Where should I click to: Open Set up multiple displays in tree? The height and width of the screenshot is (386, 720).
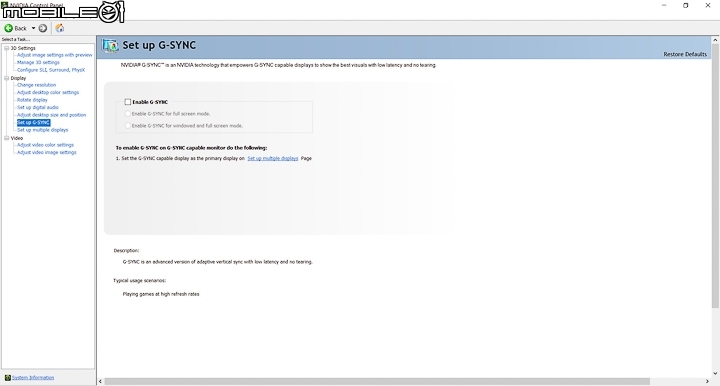pos(42,130)
